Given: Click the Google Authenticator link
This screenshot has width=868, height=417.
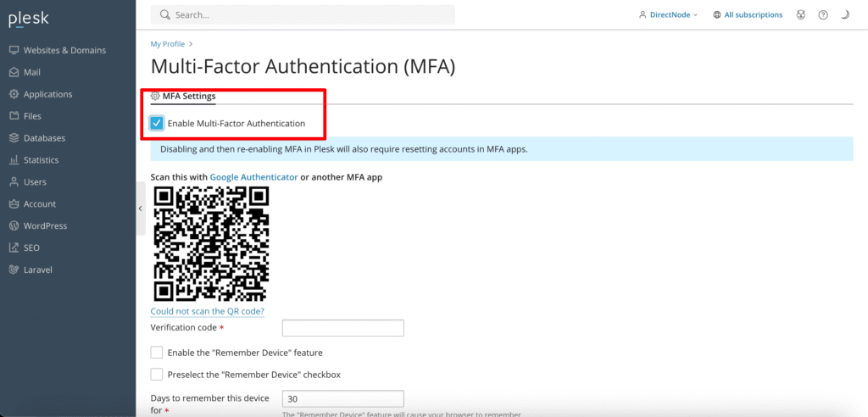Looking at the screenshot, I should pos(253,177).
